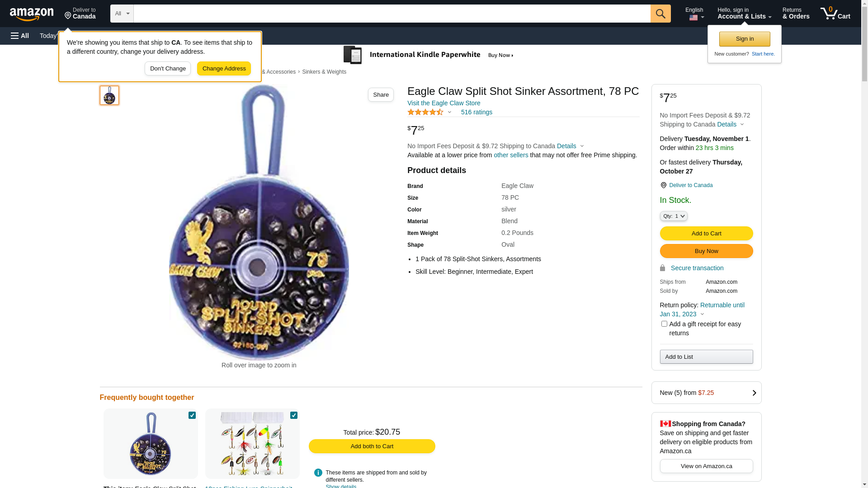This screenshot has width=868, height=488.
Task: Click the Deliver to Canada location pin
Action: tap(663, 185)
